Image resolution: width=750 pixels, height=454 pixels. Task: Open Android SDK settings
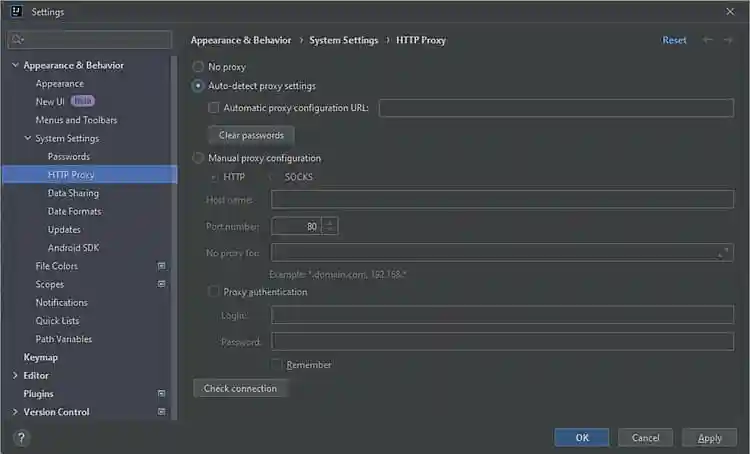(74, 248)
